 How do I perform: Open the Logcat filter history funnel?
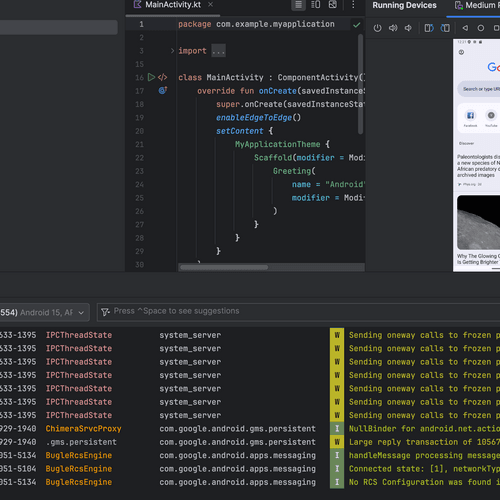click(105, 312)
